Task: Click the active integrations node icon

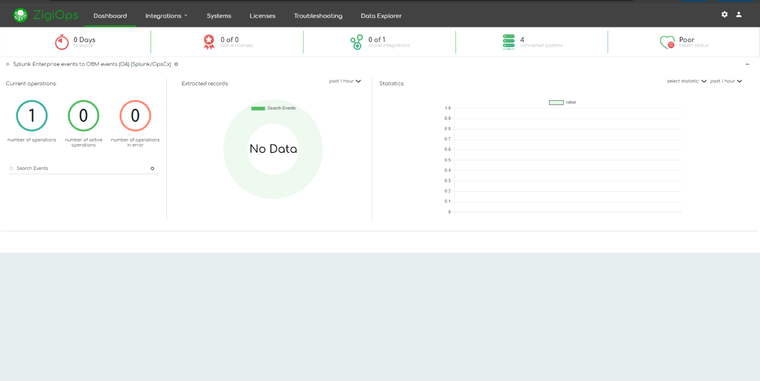Action: pyautogui.click(x=357, y=42)
